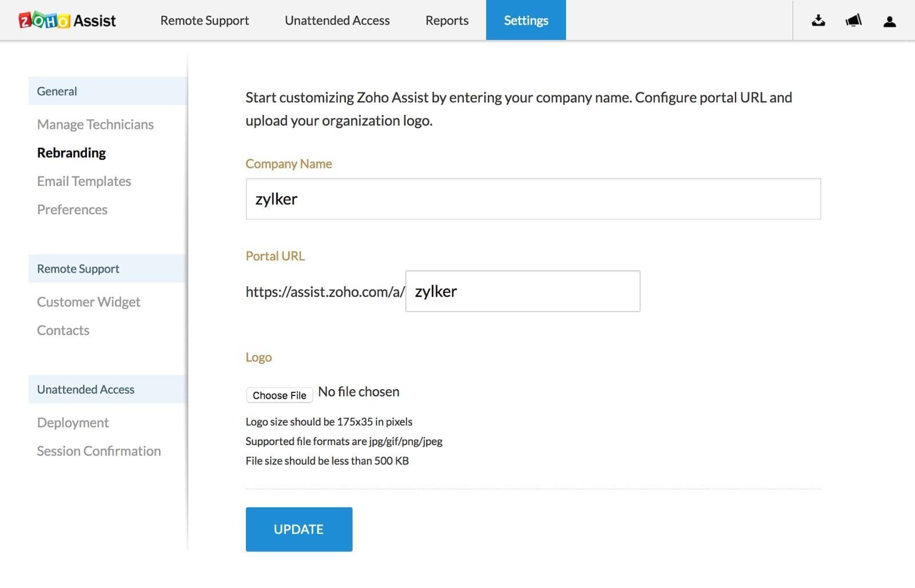Click the UPDATE button
The image size is (915, 588).
point(299,529)
